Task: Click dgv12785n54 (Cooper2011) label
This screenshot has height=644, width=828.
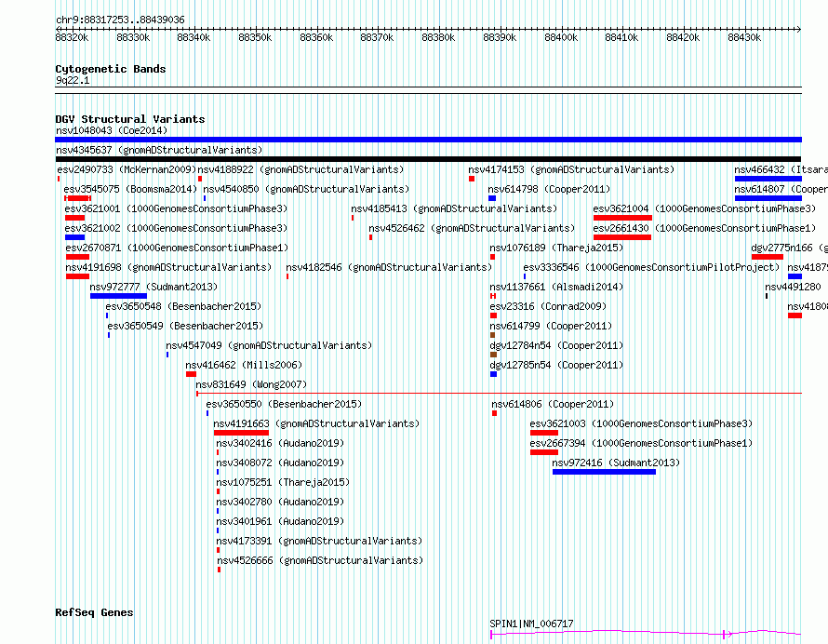Action: 556,365
